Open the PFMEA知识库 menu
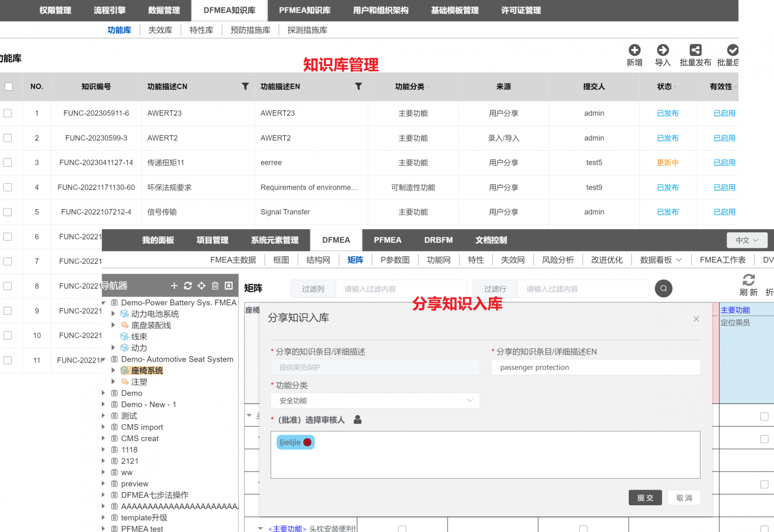 click(x=304, y=10)
